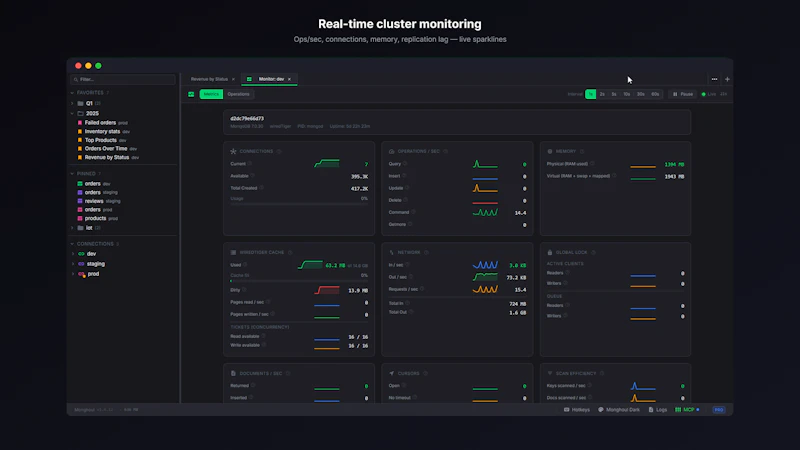Close the Monitor: dev tab
The width and height of the screenshot is (800, 450).
289,79
